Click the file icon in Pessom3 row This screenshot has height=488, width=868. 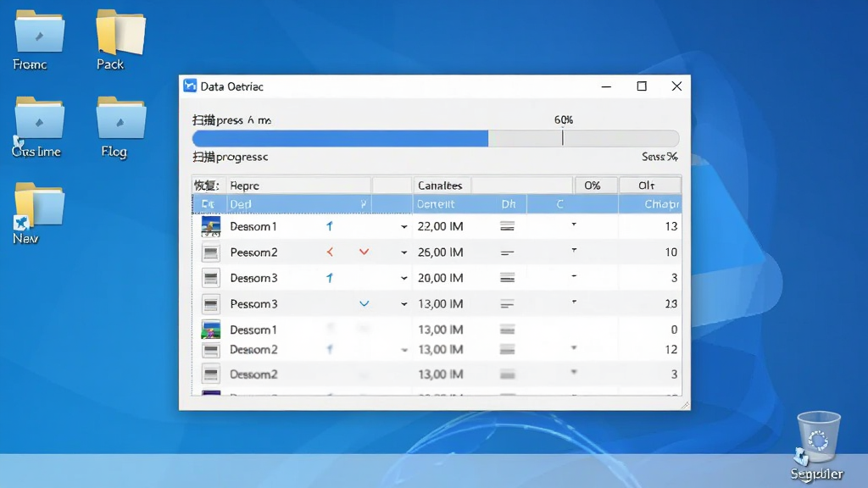211,304
